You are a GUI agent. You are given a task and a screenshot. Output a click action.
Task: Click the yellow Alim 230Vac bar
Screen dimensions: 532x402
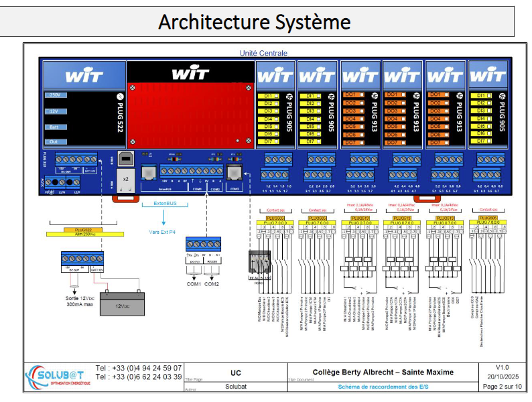click(x=85, y=234)
